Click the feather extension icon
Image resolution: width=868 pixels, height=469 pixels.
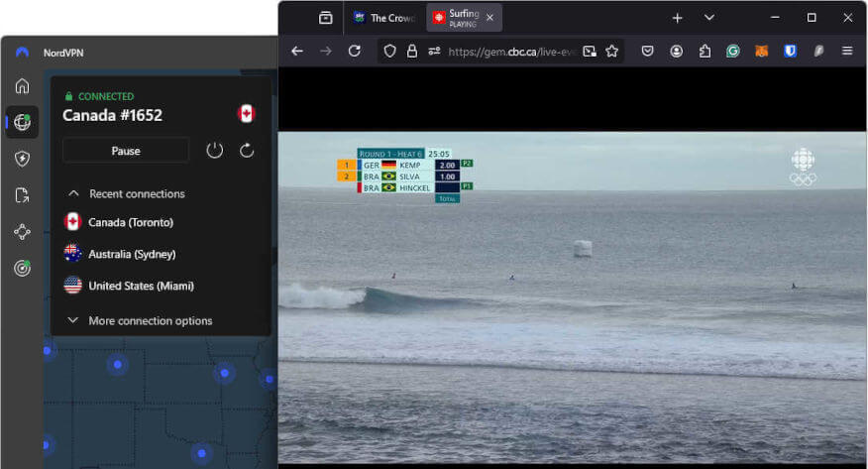(818, 51)
